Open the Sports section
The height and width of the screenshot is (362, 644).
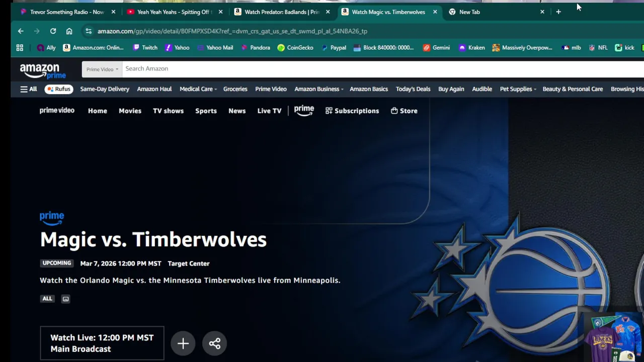click(x=206, y=111)
